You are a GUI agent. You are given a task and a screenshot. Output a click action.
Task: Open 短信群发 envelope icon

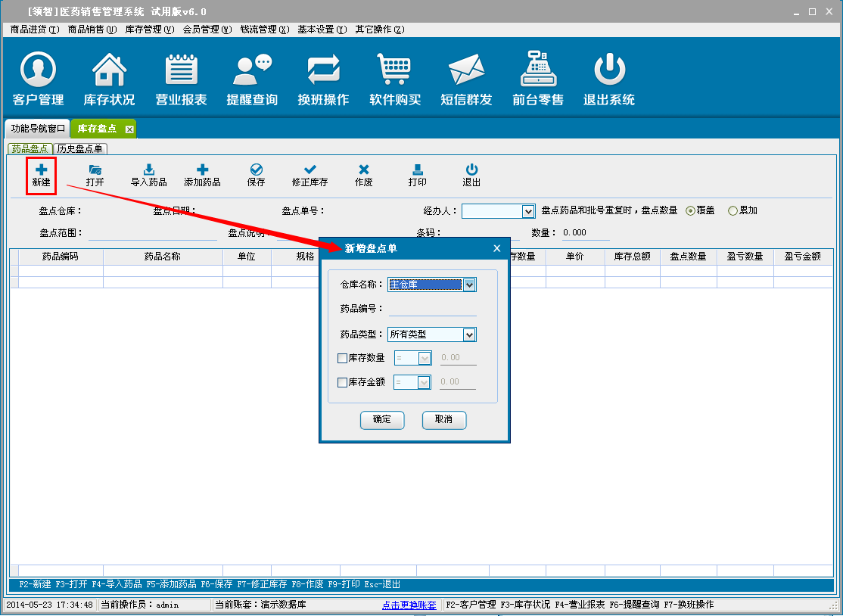[x=466, y=70]
